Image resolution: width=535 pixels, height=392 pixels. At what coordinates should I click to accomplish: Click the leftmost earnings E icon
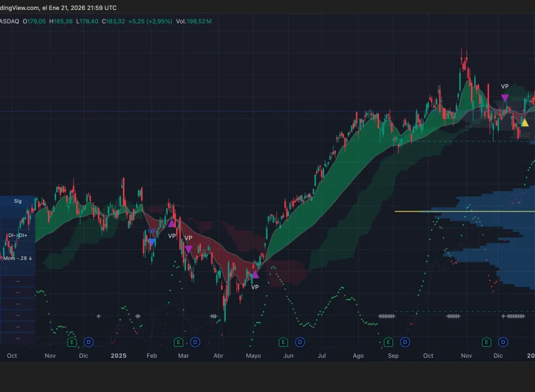point(72,342)
